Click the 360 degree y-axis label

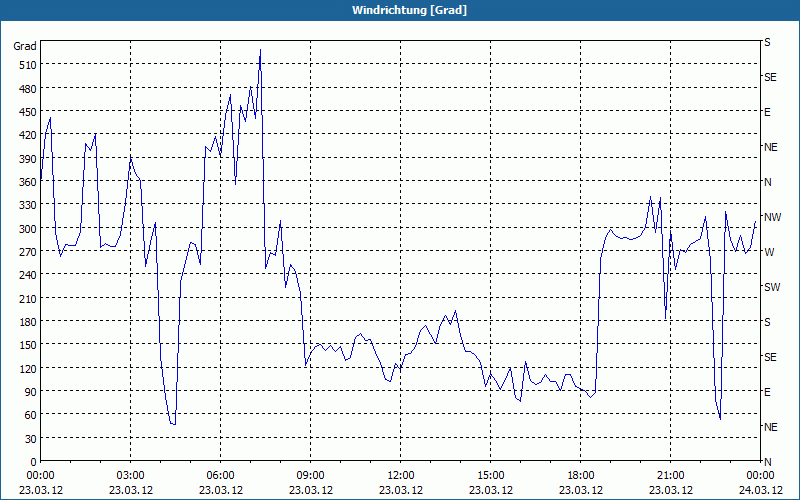coord(26,182)
